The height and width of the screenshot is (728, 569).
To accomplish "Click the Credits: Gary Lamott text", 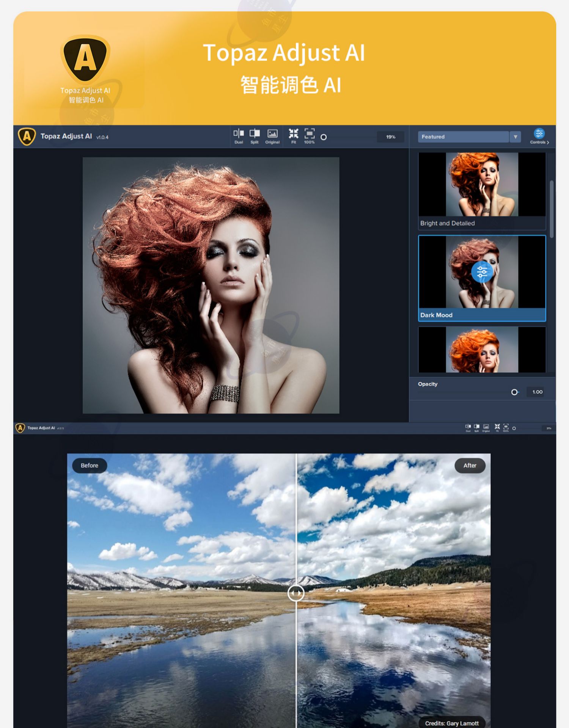I will [452, 723].
